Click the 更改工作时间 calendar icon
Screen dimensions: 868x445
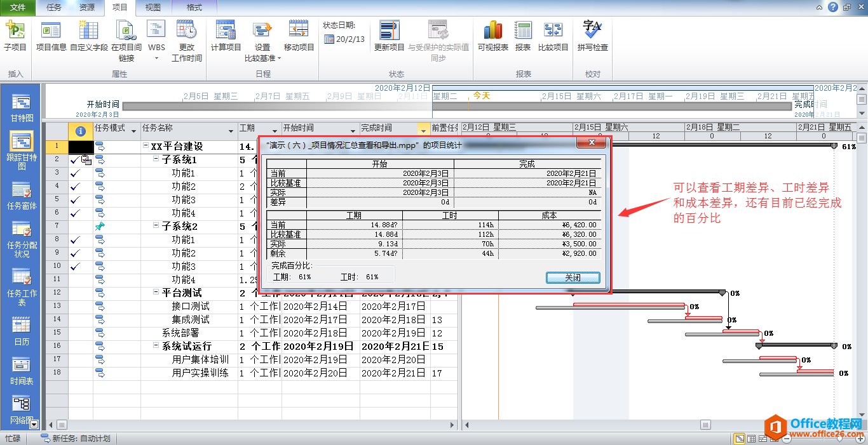coord(187,41)
